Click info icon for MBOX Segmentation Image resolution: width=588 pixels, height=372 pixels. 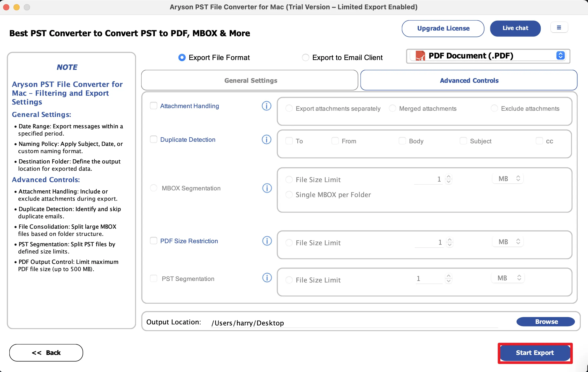coord(267,188)
